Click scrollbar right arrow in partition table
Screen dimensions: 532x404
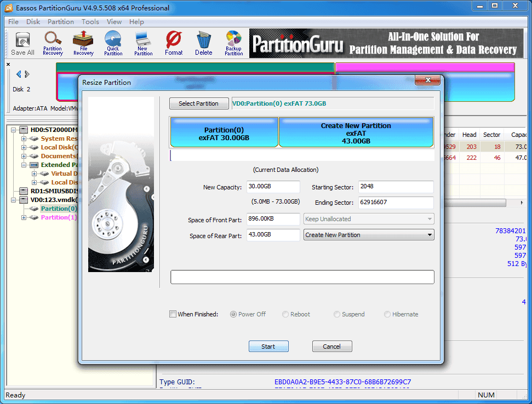click(522, 203)
